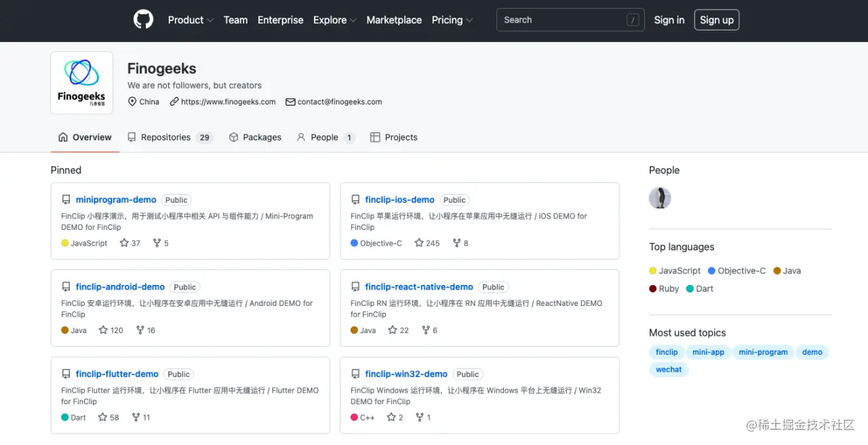This screenshot has height=445, width=868.
Task: Click the repo icon beside finclip-react-native-demo
Action: tap(355, 287)
